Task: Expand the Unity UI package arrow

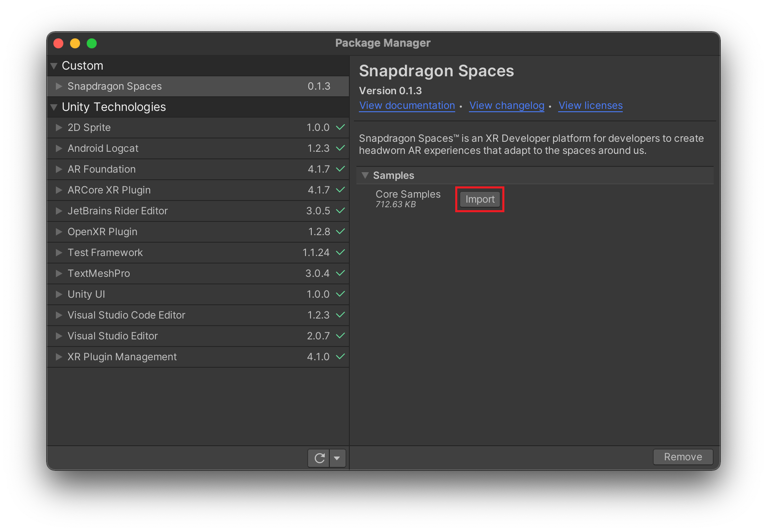Action: tap(59, 294)
